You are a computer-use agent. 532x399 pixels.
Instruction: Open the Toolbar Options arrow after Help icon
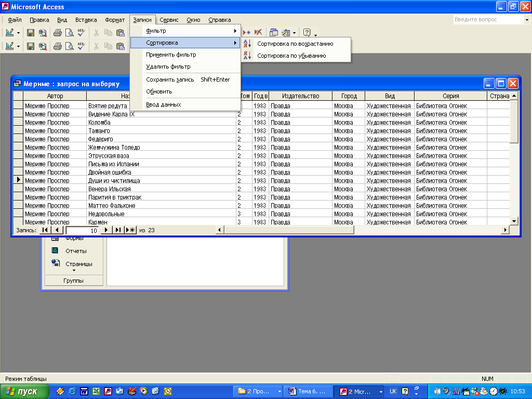[x=315, y=34]
